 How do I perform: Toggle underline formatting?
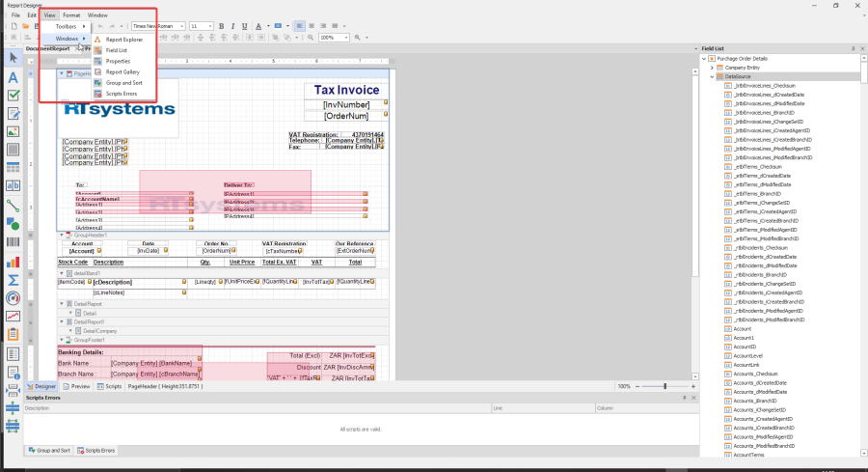point(244,26)
